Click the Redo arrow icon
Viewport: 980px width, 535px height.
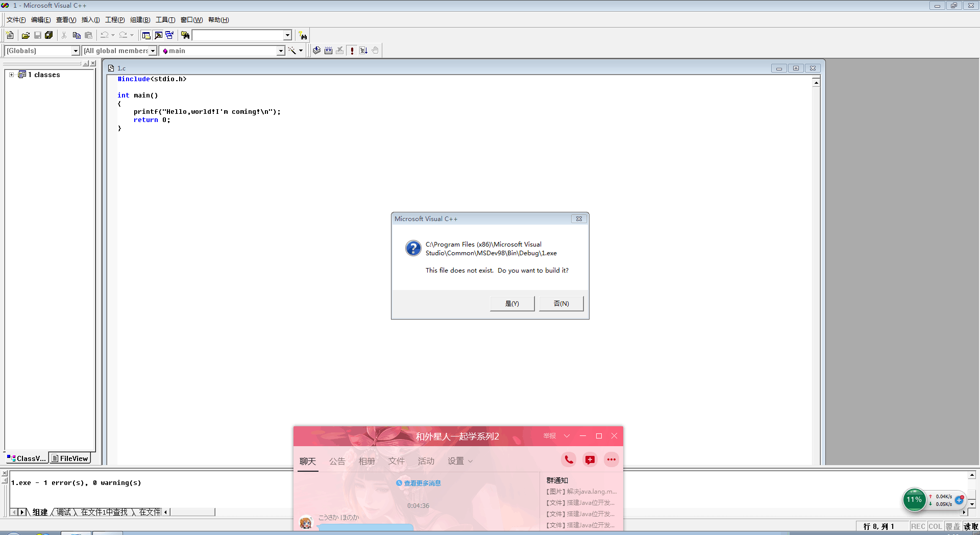(x=123, y=35)
